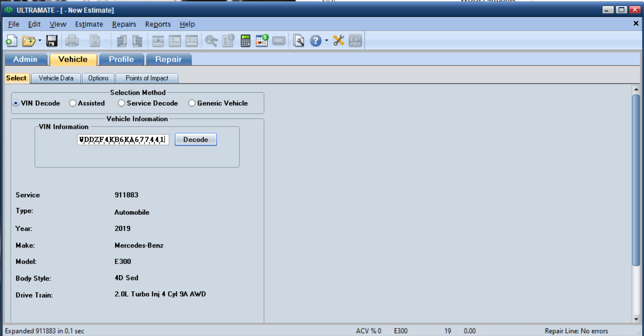
Task: Click the calendar with dollar icon
Action: click(262, 41)
